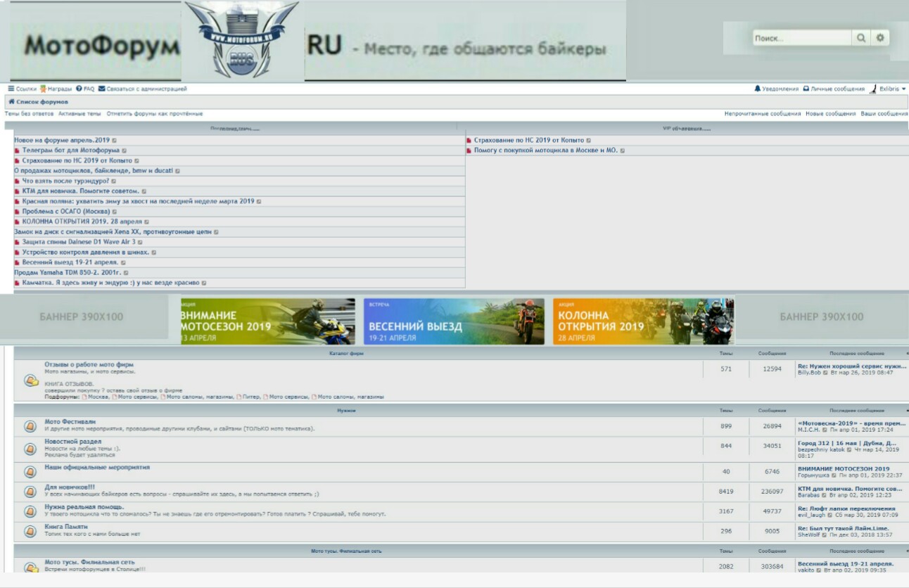Image resolution: width=909 pixels, height=588 pixels.
Task: Open topic КТМ для новичка. Помогите советом.
Action: point(80,191)
